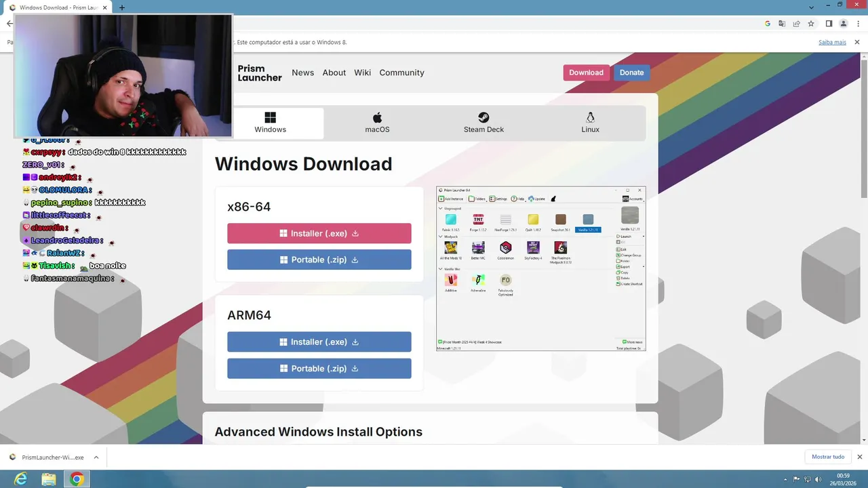868x488 pixels.
Task: Open a new browser tab
Action: click(122, 7)
